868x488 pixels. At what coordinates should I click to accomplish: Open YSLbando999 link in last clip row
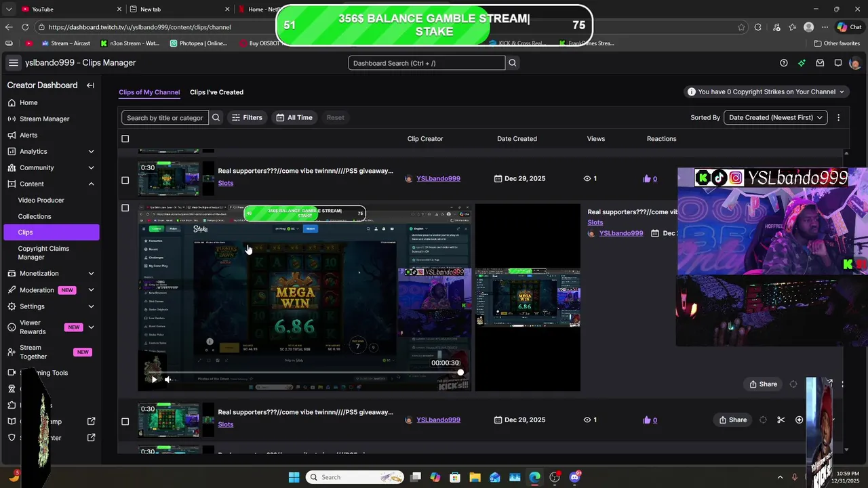coord(438,420)
